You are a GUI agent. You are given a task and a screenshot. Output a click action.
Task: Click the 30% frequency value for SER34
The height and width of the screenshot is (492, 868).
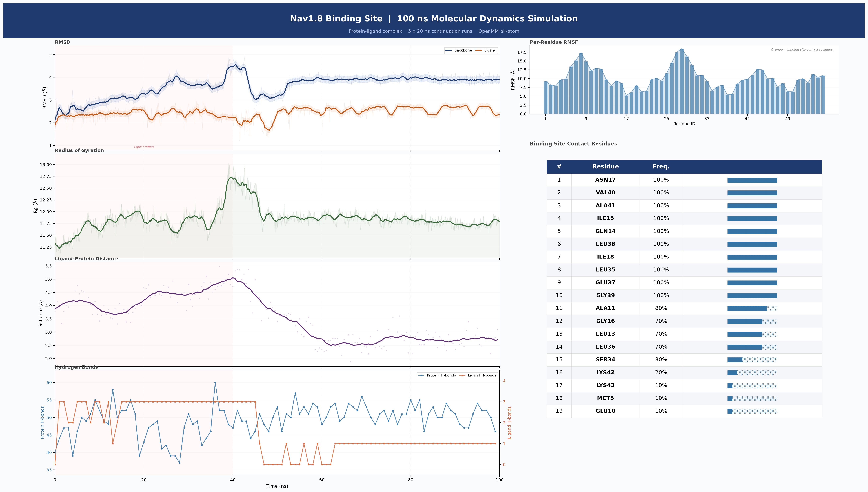pyautogui.click(x=661, y=360)
